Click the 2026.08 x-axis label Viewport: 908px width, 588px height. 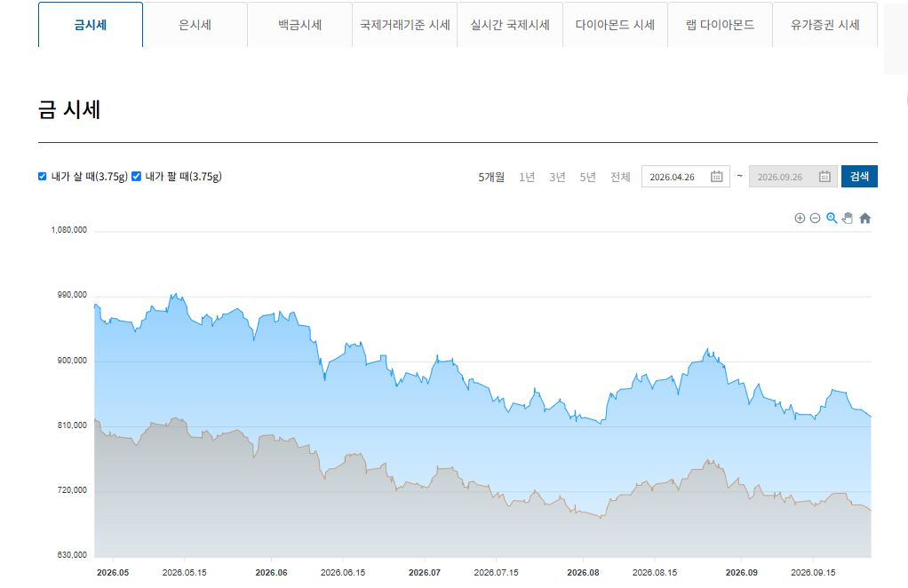583,572
